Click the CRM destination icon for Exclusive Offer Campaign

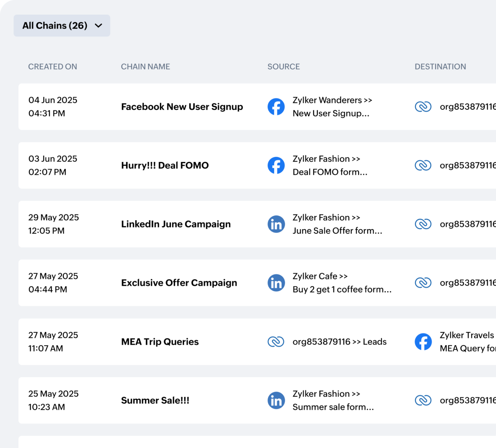coord(423,282)
